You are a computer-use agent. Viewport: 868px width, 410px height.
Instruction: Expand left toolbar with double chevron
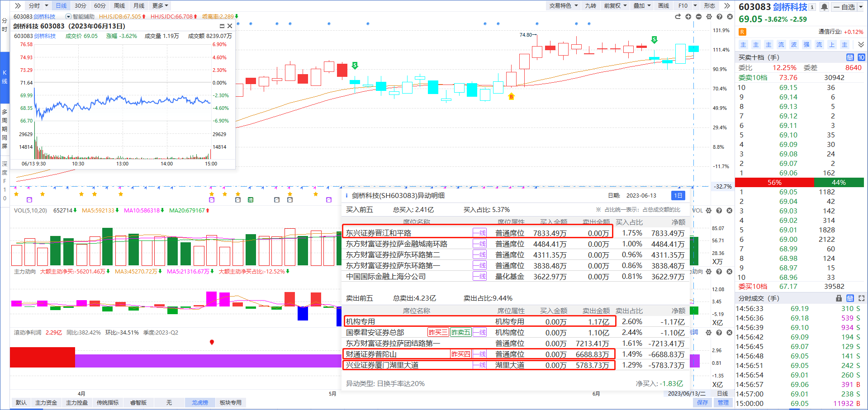point(18,6)
